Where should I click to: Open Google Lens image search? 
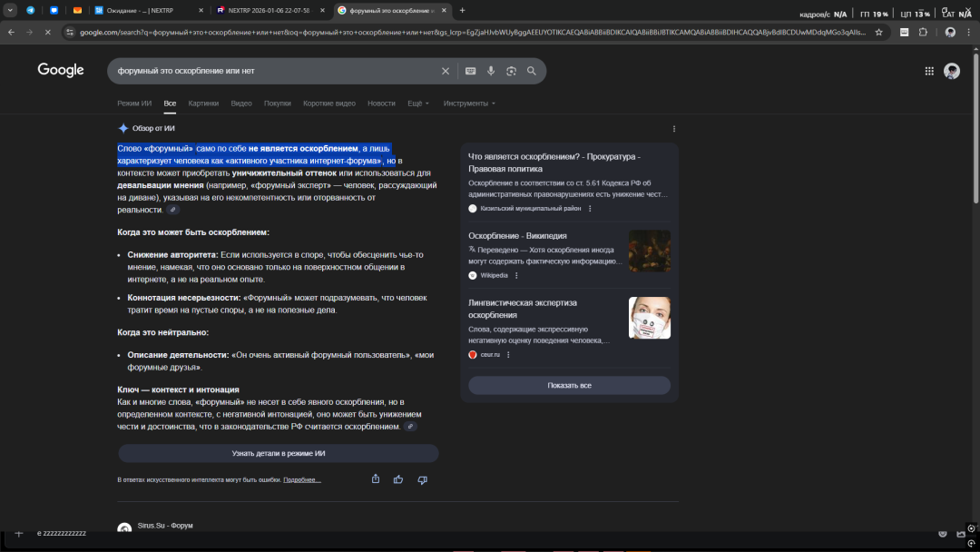pos(511,71)
